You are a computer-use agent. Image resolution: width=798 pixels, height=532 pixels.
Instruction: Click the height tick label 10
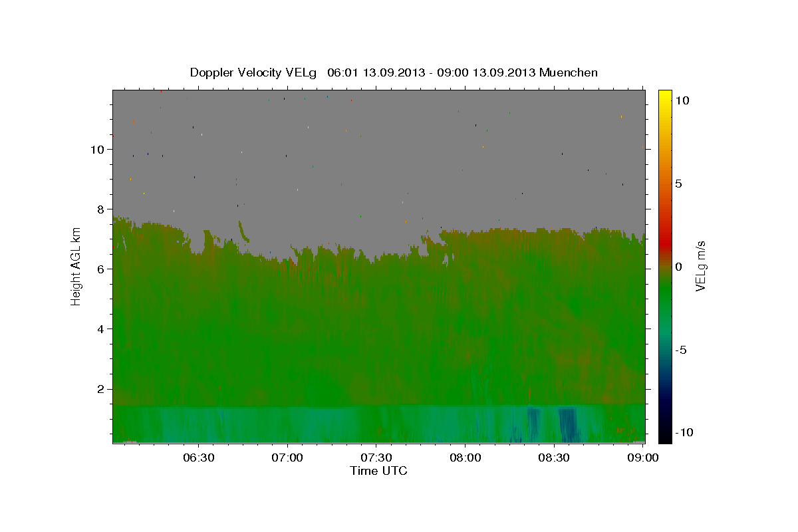click(x=98, y=150)
